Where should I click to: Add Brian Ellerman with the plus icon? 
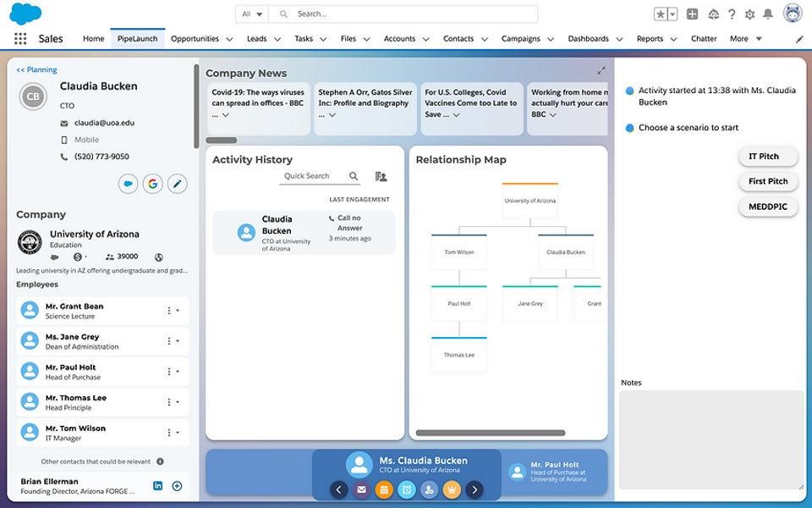click(177, 486)
